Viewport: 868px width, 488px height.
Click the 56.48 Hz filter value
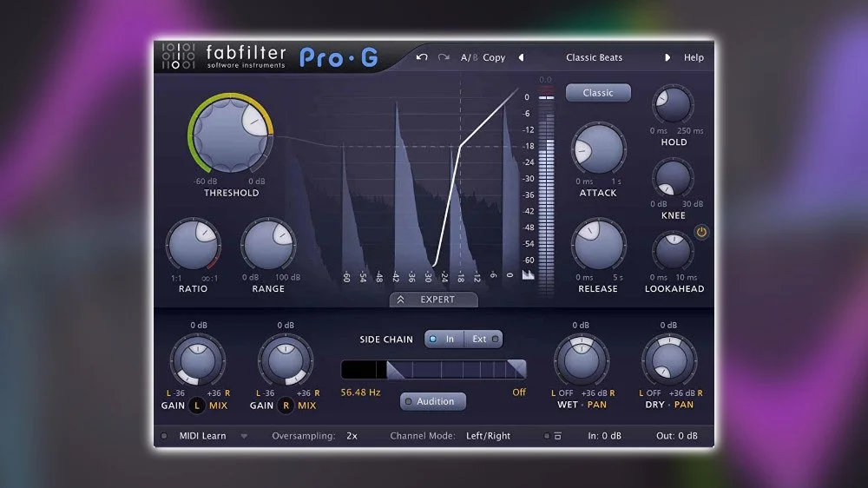[x=360, y=392]
